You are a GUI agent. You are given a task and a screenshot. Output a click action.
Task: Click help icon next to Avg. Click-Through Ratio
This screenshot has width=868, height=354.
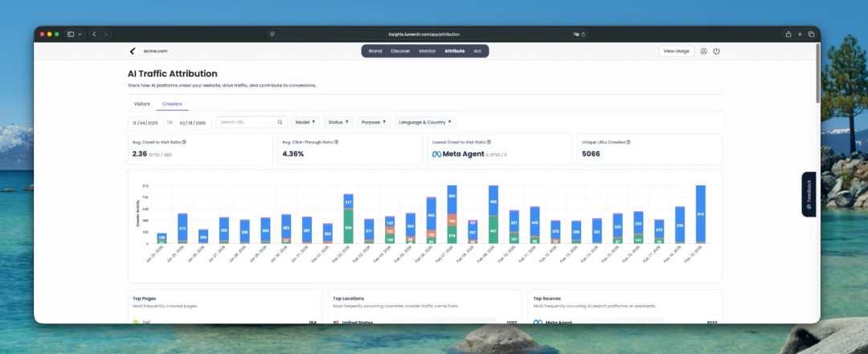(336, 142)
